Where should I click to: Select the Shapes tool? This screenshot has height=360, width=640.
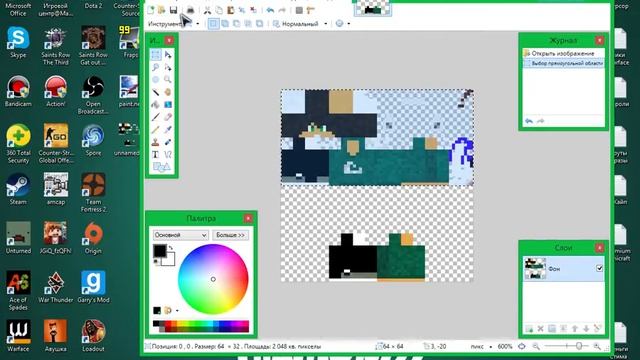click(161, 167)
